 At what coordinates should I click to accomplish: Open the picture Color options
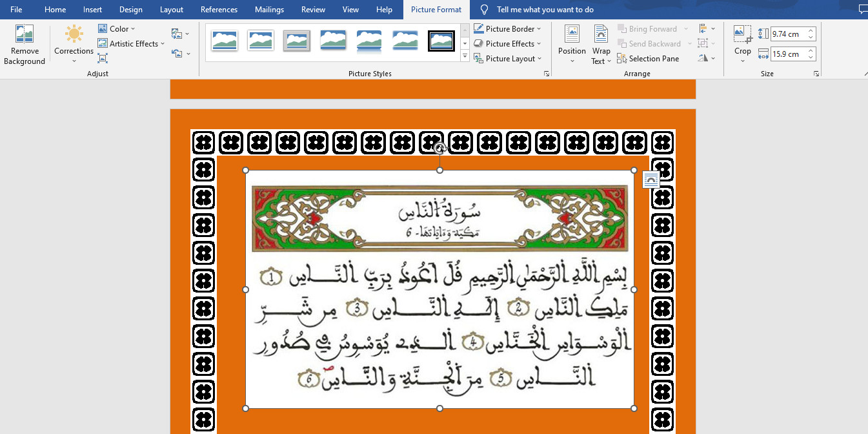117,28
